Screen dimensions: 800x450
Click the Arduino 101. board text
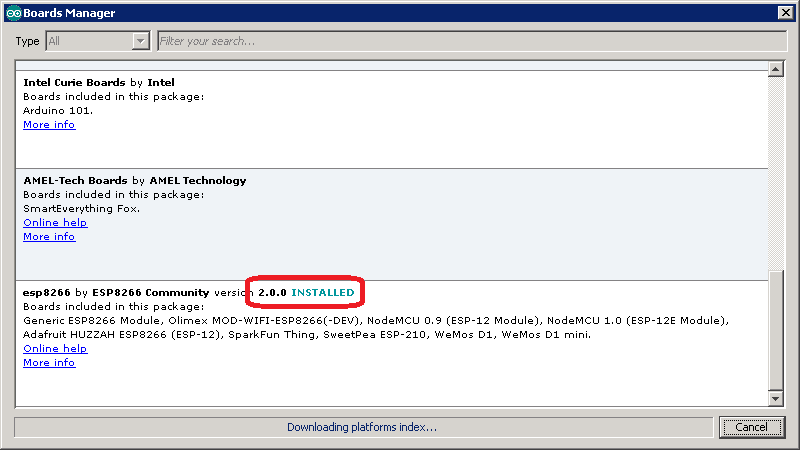tap(58, 110)
